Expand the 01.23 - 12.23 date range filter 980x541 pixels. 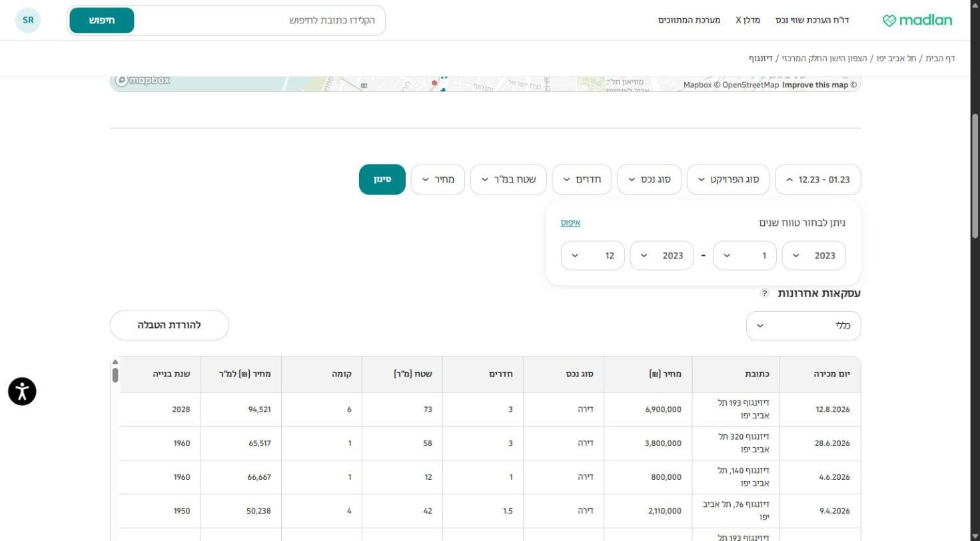818,179
